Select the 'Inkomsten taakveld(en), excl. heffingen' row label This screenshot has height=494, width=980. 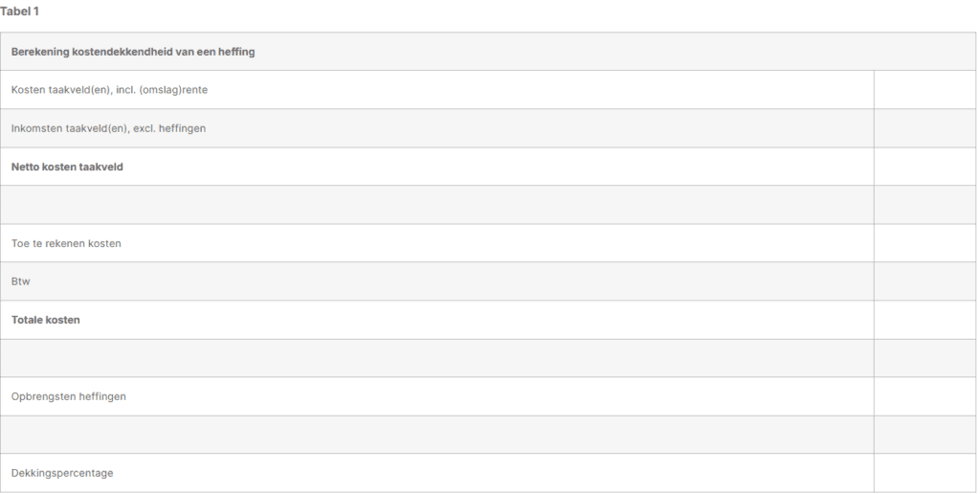pos(109,128)
